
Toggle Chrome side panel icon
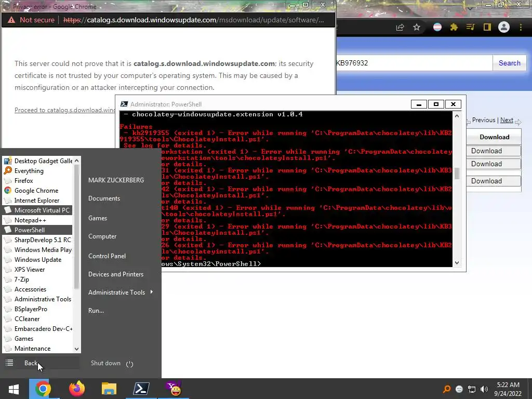tap(487, 27)
